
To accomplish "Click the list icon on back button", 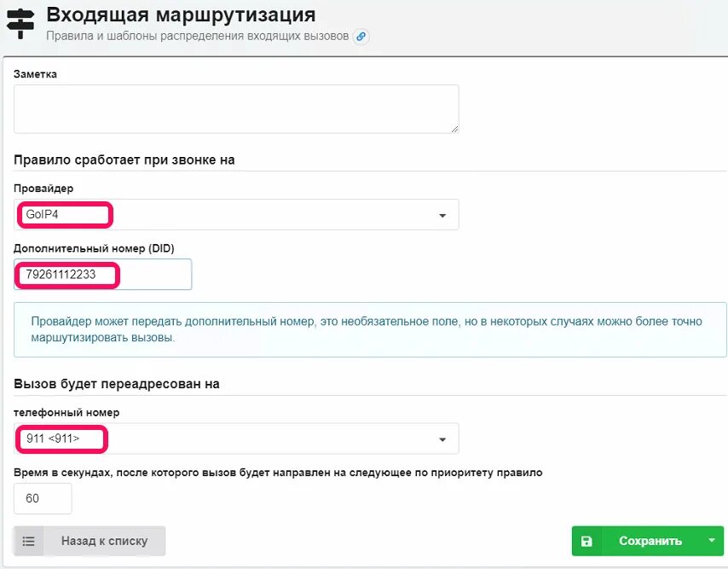I will (x=29, y=541).
